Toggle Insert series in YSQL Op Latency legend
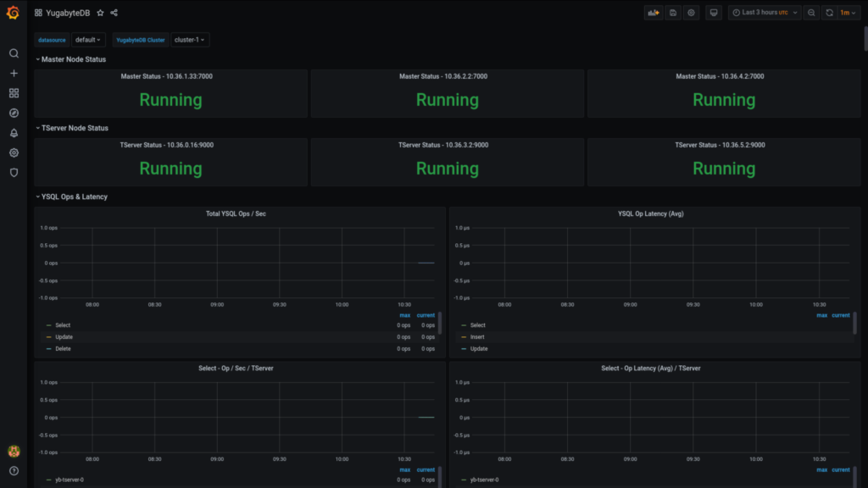868x488 pixels. [477, 337]
